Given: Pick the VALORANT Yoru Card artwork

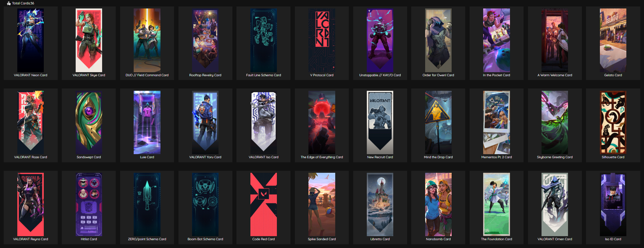Looking at the screenshot, I should click(205, 122).
